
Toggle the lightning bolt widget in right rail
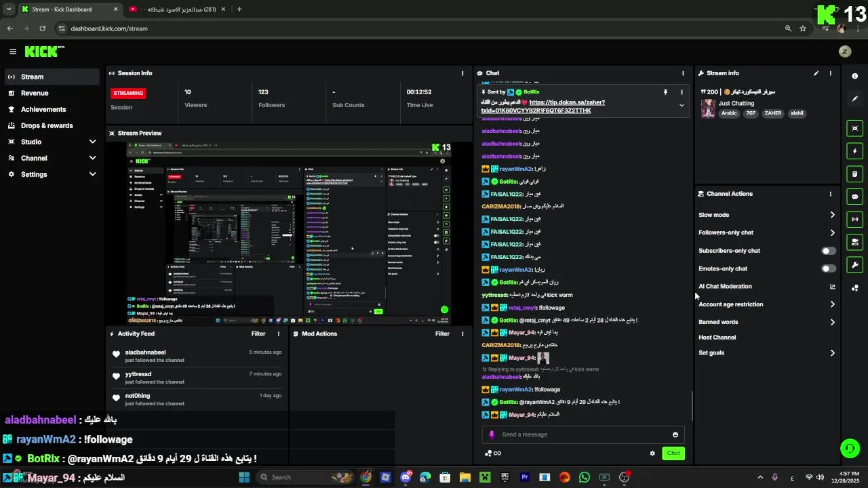(x=855, y=151)
